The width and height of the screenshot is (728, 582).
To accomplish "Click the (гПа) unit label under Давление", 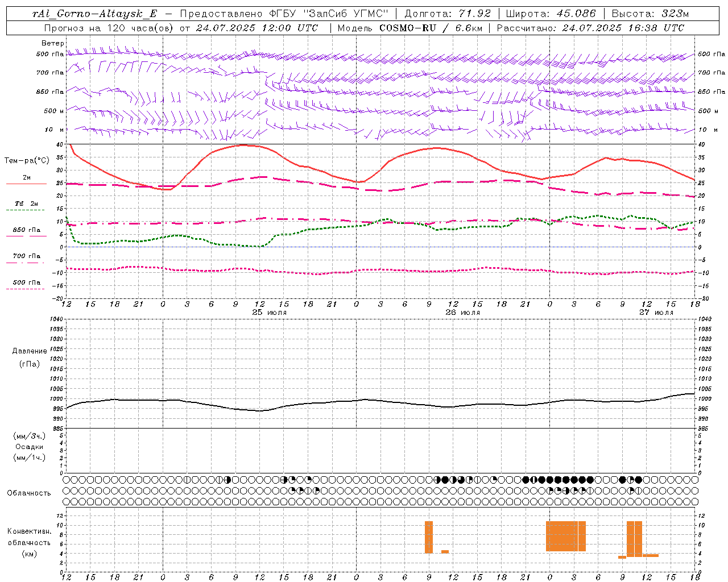I will [x=30, y=364].
